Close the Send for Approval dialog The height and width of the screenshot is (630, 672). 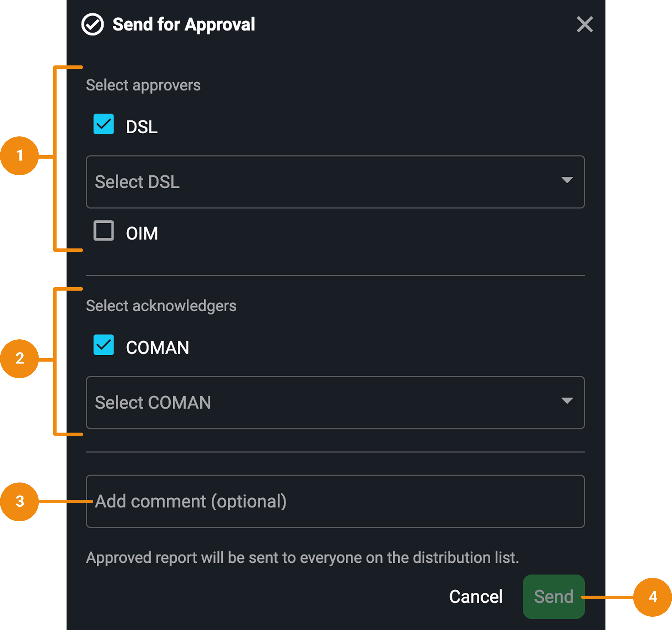coord(584,24)
